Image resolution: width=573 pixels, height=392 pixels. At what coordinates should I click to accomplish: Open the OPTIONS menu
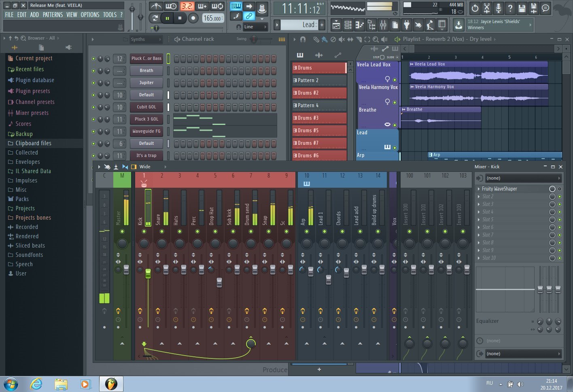tap(90, 15)
